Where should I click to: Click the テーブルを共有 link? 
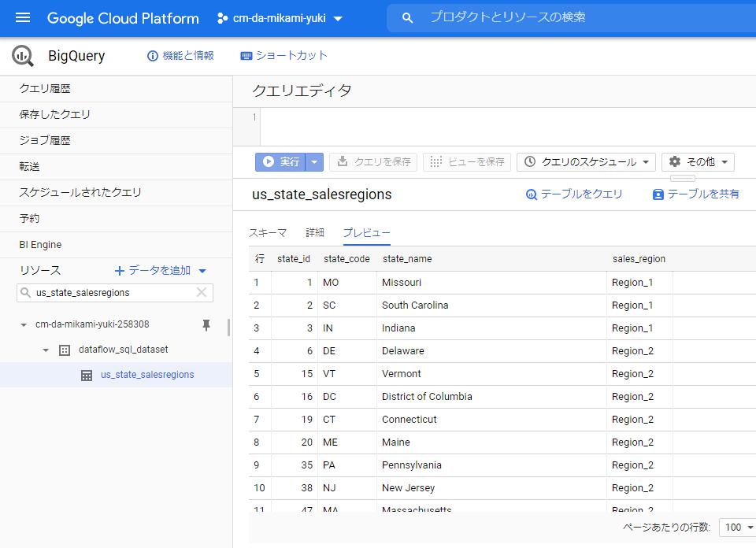pyautogui.click(x=699, y=192)
